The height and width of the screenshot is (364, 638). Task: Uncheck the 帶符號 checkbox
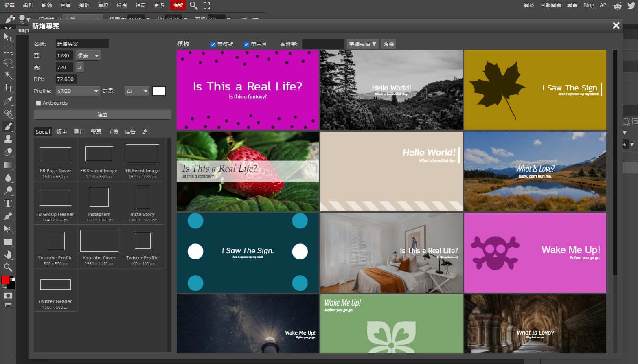pyautogui.click(x=213, y=44)
